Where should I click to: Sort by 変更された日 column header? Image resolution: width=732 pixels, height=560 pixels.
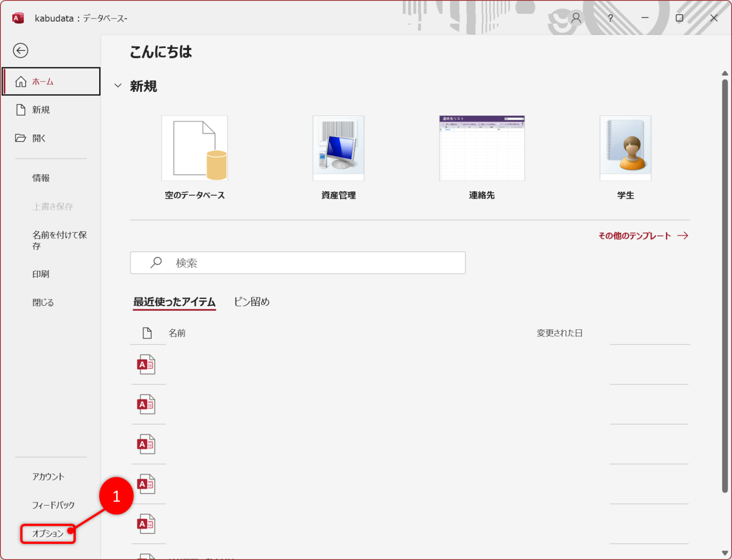(x=559, y=333)
